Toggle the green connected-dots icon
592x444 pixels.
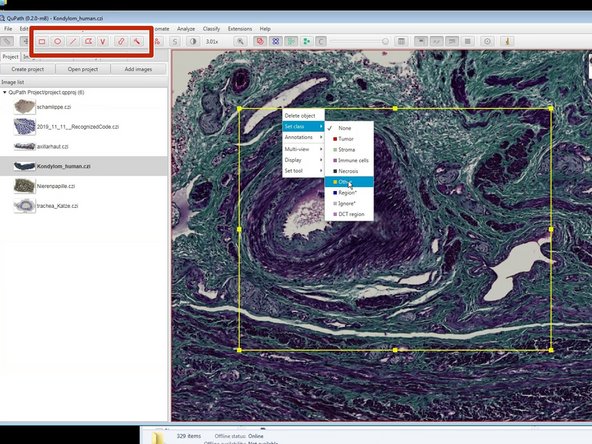[307, 42]
